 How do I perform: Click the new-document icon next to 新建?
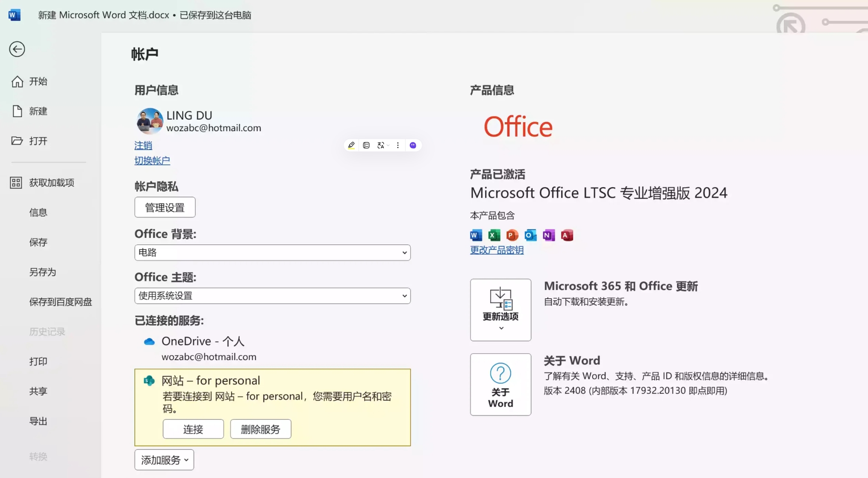[17, 111]
